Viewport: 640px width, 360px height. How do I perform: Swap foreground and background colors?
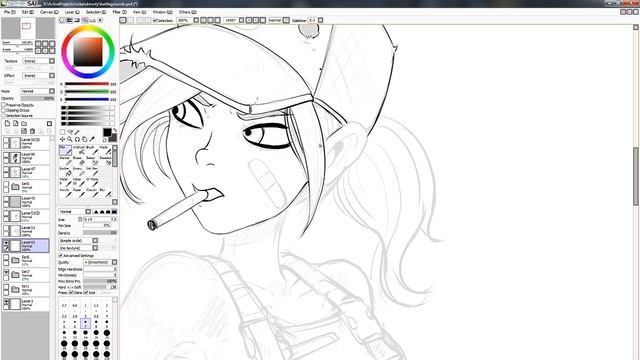click(x=115, y=130)
